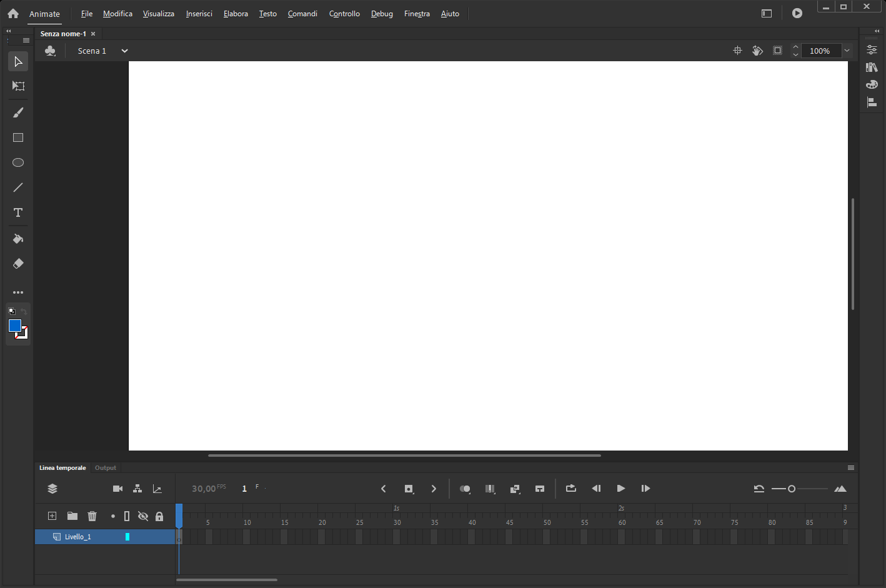
Task: Open the Properties panel icon
Action: coord(872,50)
